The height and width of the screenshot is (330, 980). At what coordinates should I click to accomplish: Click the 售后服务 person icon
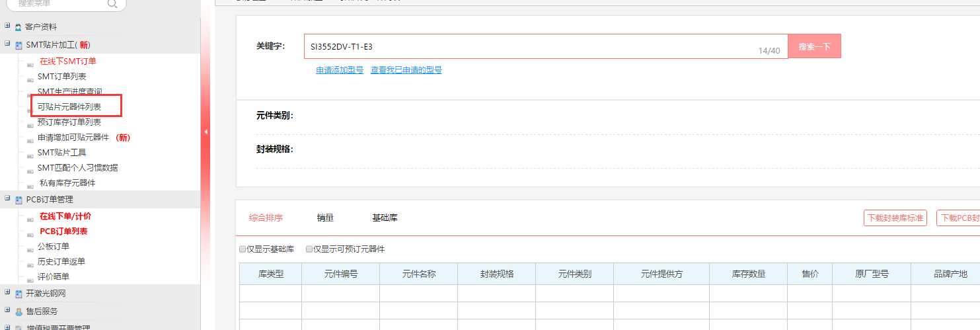coord(19,311)
